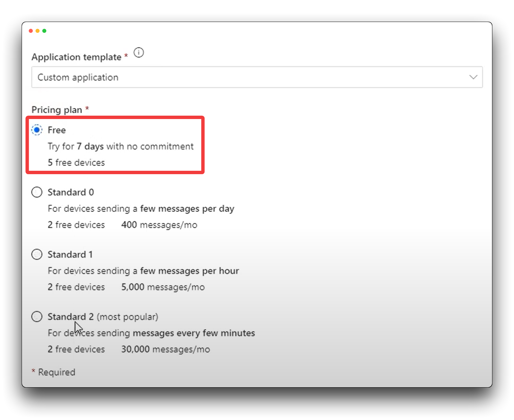Screen dimensions: 514x420
Task: Select the Standard 2 radio button
Action: [x=37, y=317]
